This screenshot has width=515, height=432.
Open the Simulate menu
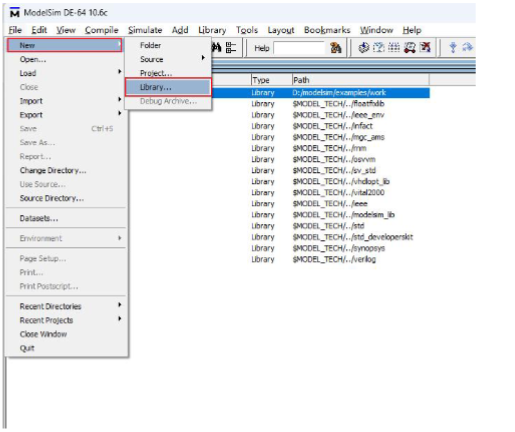point(145,30)
